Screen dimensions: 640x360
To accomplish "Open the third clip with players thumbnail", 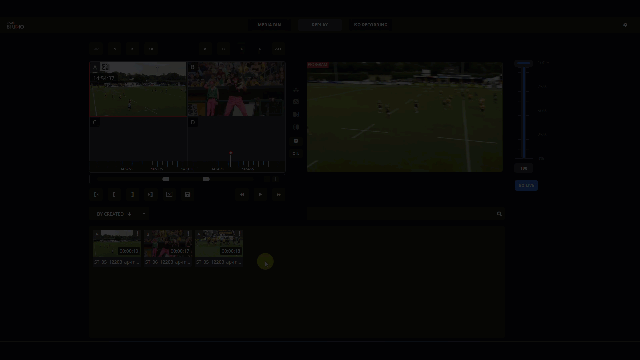I will pyautogui.click(x=219, y=243).
